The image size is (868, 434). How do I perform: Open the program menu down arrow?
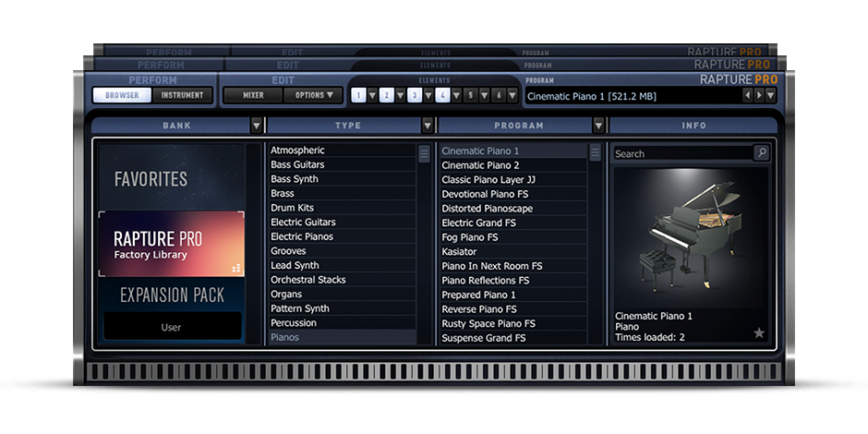point(770,96)
